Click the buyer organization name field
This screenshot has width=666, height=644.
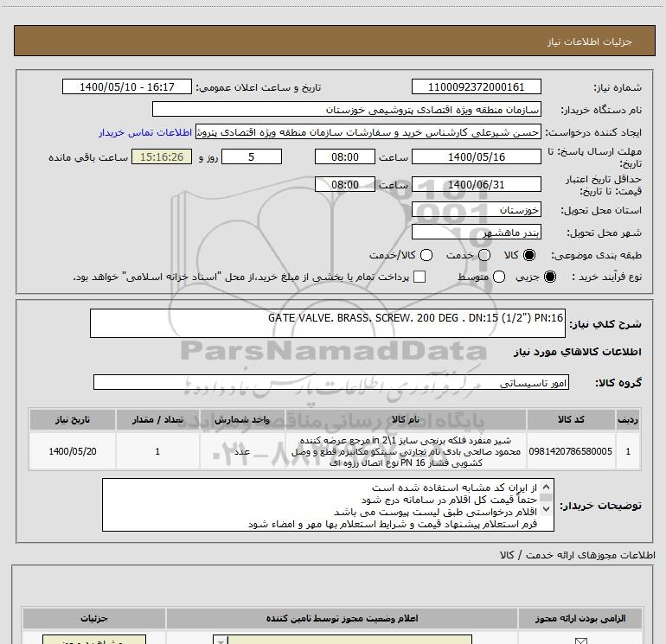(347, 109)
